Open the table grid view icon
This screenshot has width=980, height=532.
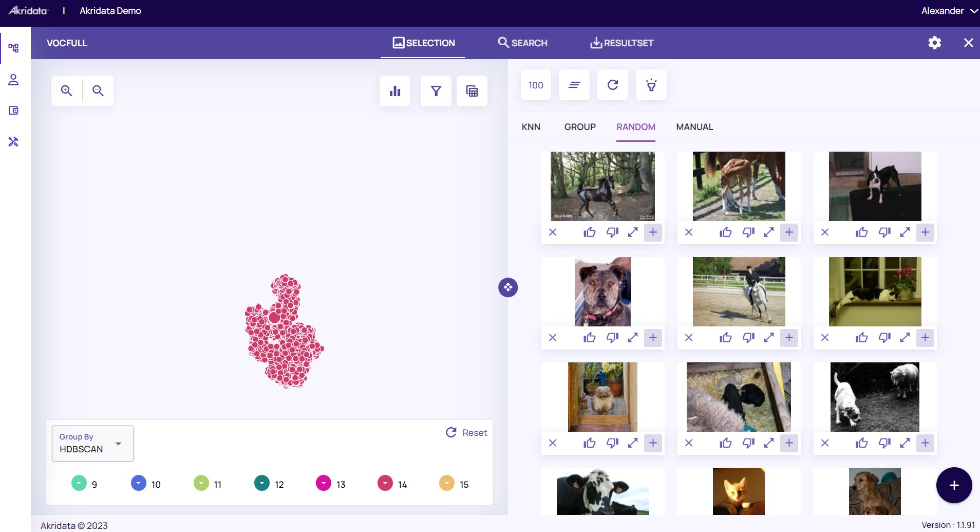click(472, 91)
